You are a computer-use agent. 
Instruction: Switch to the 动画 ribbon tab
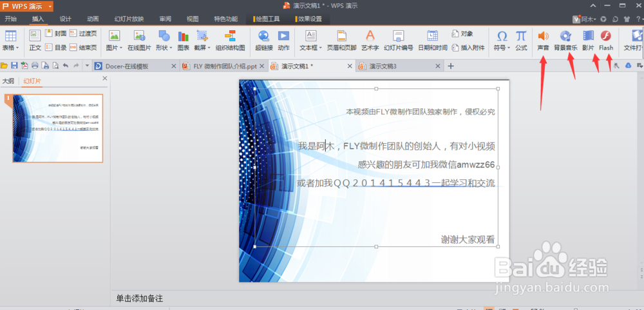tap(93, 19)
